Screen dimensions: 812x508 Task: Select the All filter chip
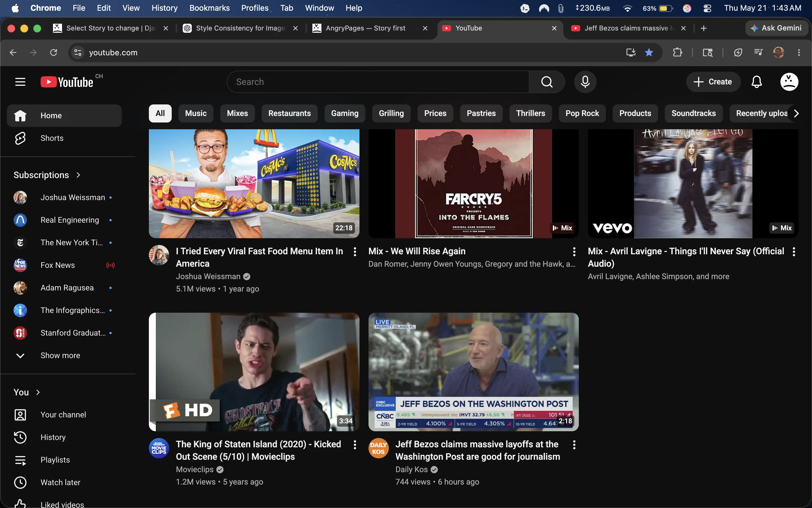[160, 113]
